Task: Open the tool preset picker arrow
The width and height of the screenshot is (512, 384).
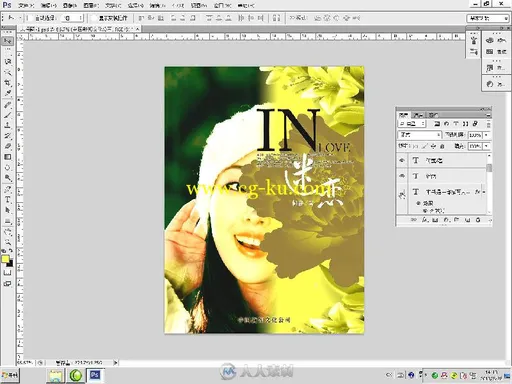Action: click(x=20, y=18)
